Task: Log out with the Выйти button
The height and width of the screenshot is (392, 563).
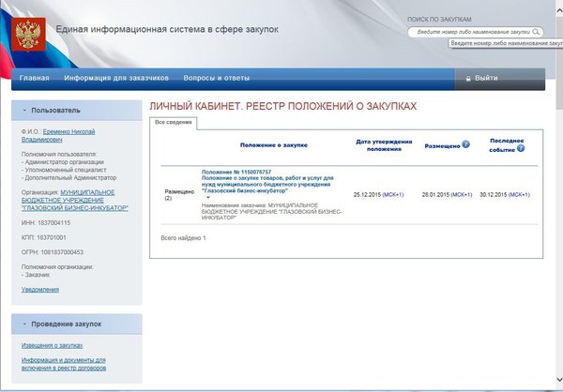Action: [486, 78]
